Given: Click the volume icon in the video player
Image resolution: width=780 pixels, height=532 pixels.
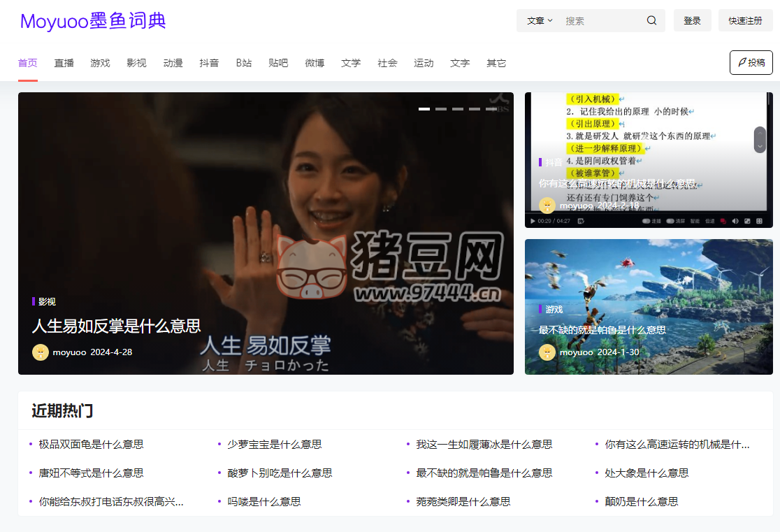Looking at the screenshot, I should pos(735,220).
